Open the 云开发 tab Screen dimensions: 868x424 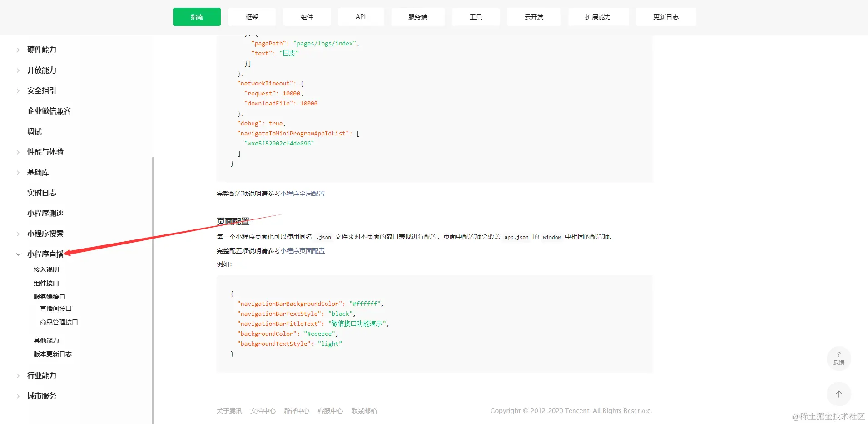point(533,17)
